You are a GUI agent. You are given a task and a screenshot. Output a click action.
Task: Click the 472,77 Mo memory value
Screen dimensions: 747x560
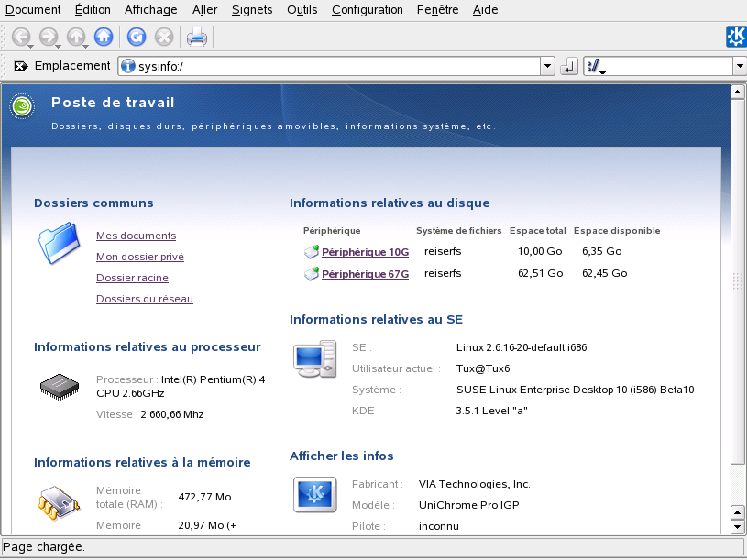click(x=205, y=497)
